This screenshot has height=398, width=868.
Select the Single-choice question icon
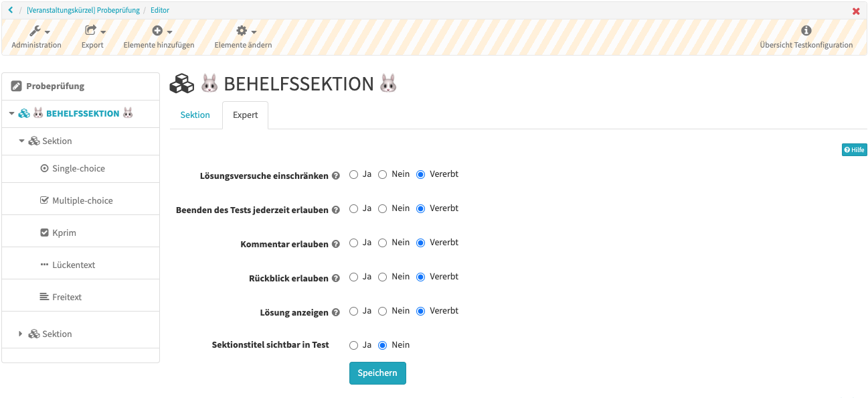point(46,168)
